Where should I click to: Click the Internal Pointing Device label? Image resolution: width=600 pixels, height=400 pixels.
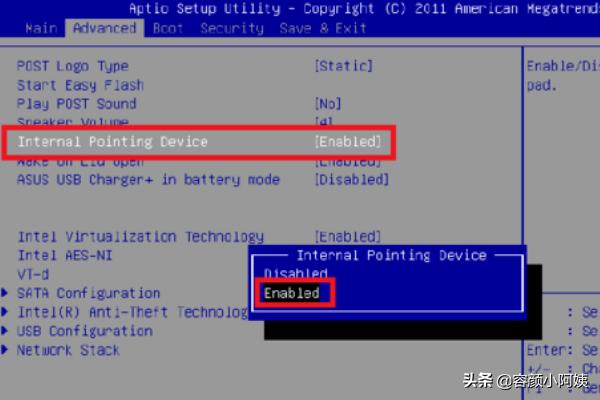[112, 142]
